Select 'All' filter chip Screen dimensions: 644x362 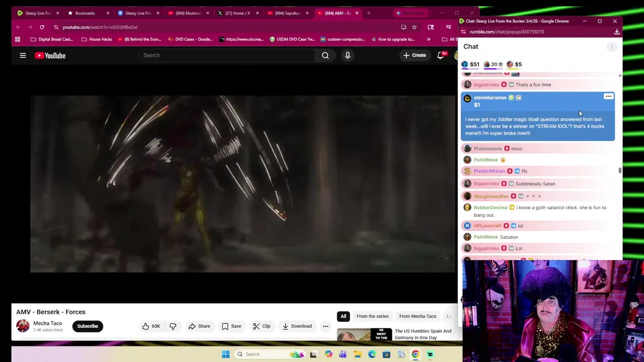pyautogui.click(x=343, y=316)
